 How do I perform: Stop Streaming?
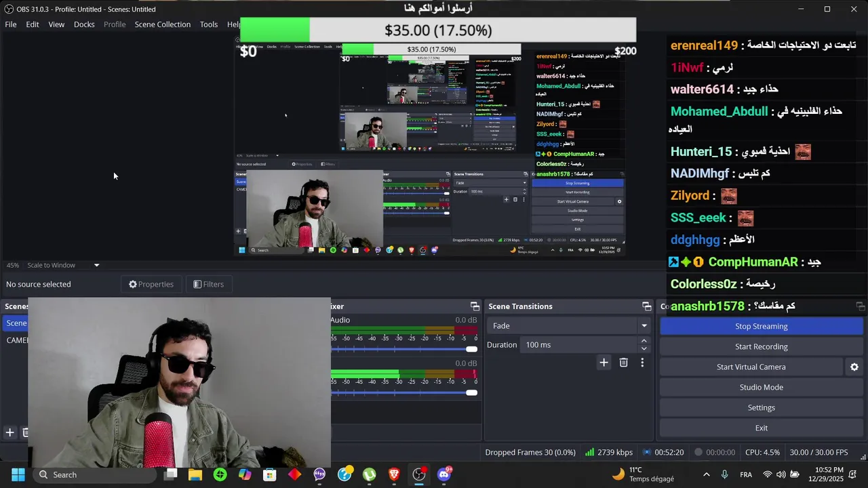[762, 326]
